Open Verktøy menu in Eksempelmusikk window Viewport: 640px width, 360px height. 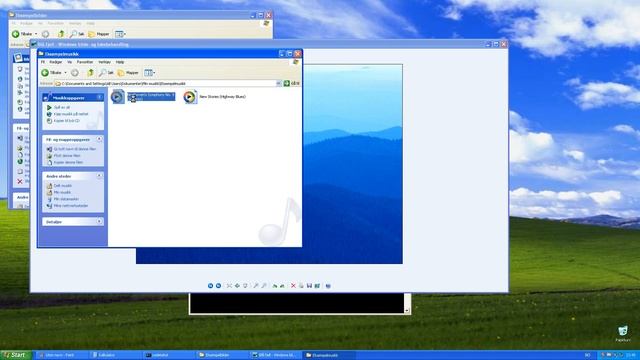coord(104,62)
